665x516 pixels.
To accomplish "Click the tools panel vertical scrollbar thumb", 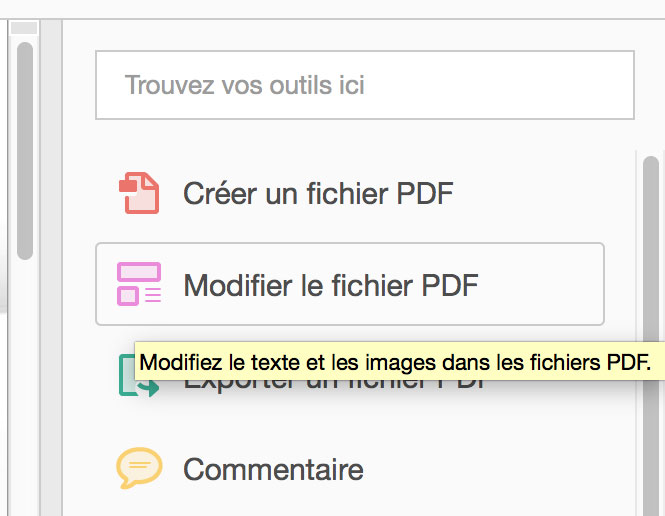I will [651, 336].
